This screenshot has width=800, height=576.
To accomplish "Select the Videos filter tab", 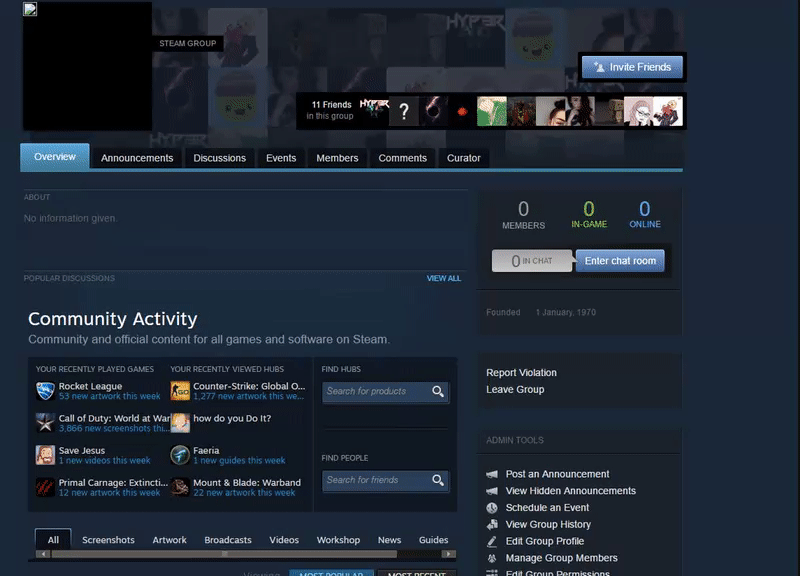I will 284,540.
